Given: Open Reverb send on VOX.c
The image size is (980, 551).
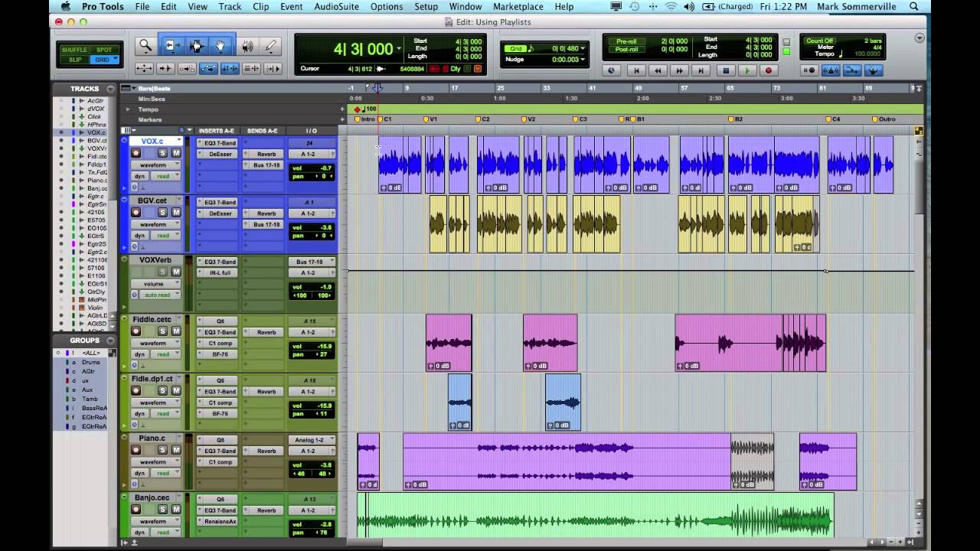Looking at the screenshot, I should pos(264,154).
